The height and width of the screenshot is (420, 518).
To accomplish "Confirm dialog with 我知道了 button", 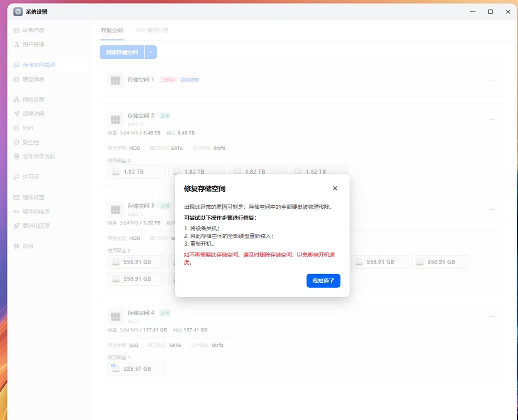I will (x=323, y=281).
